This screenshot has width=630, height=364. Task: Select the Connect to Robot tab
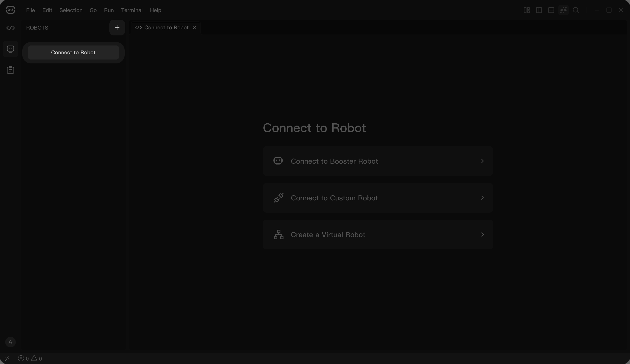click(x=166, y=28)
